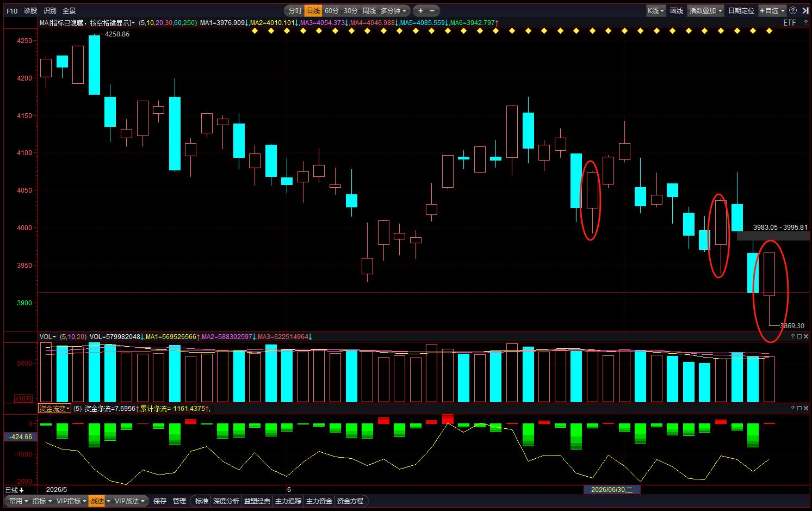Viewport: 812px width, 511px height.
Task: Click the ETF label at top right
Action: (790, 23)
